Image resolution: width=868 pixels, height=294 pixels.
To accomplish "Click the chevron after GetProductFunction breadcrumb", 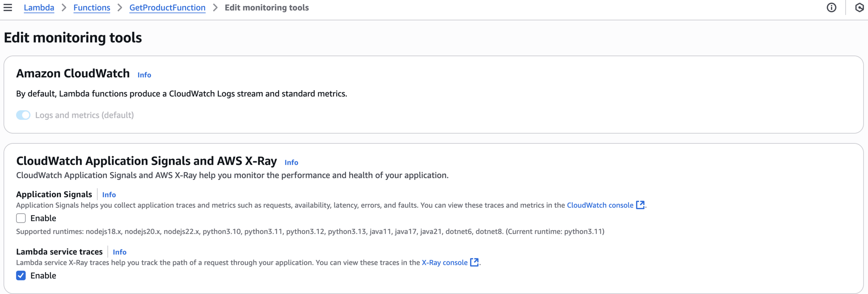I will pos(215,8).
